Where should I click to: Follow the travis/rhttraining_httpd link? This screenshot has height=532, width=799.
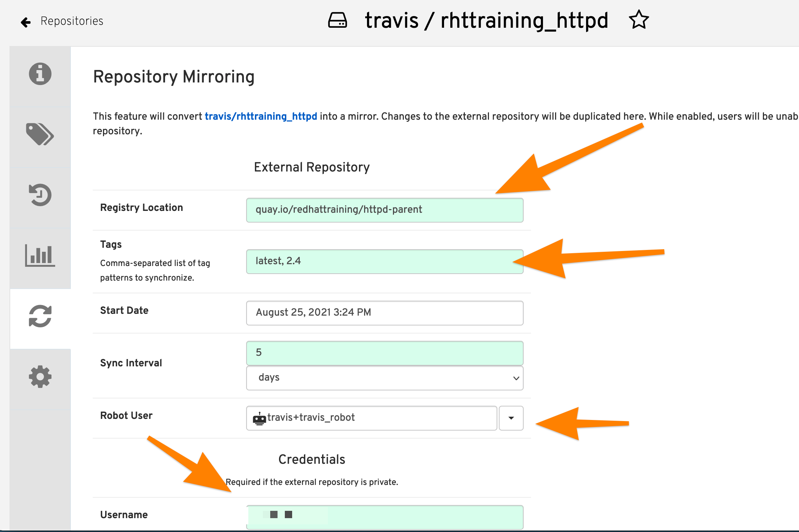click(x=261, y=116)
